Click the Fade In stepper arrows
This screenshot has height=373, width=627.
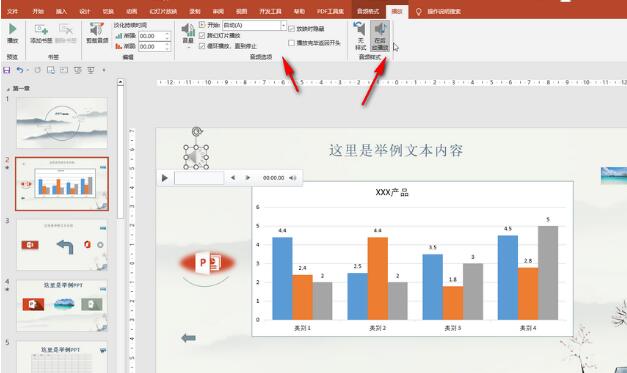coord(168,36)
